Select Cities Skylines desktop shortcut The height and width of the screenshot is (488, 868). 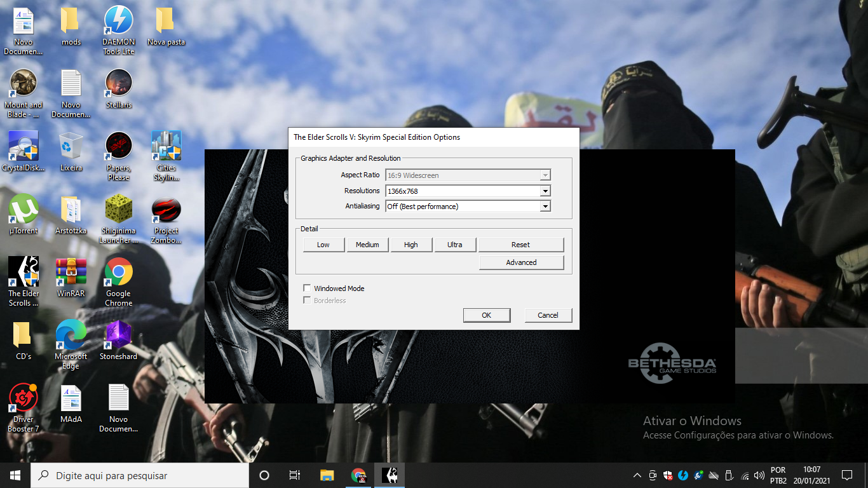pos(166,156)
